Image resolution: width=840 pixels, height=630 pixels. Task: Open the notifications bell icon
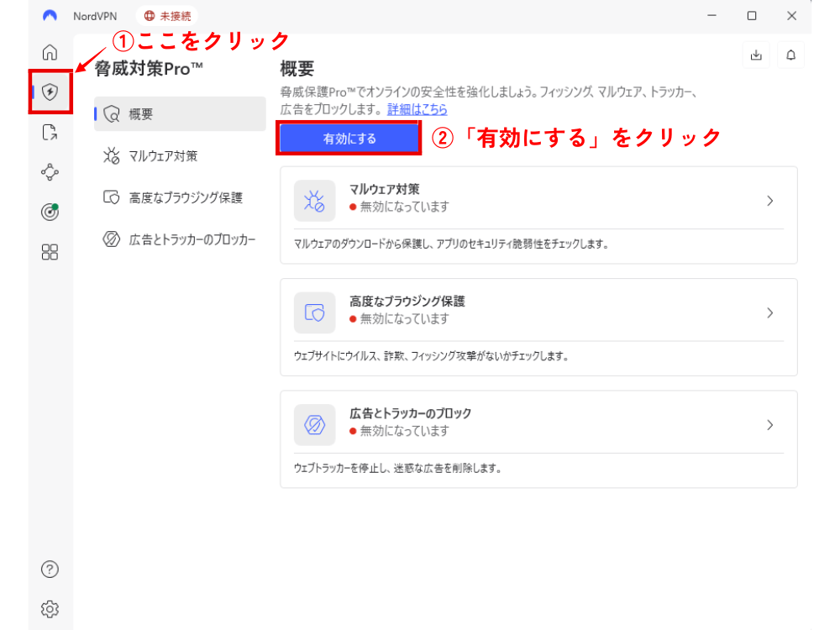click(x=790, y=55)
